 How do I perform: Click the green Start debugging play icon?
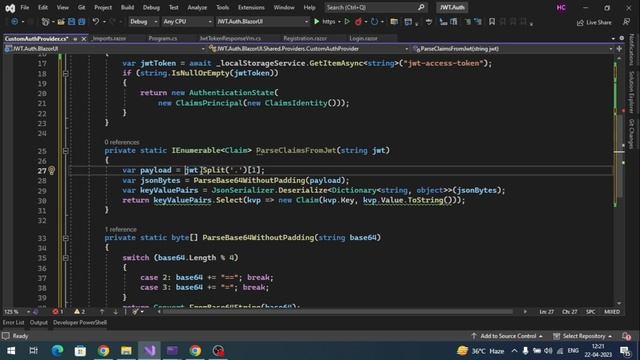316,22
